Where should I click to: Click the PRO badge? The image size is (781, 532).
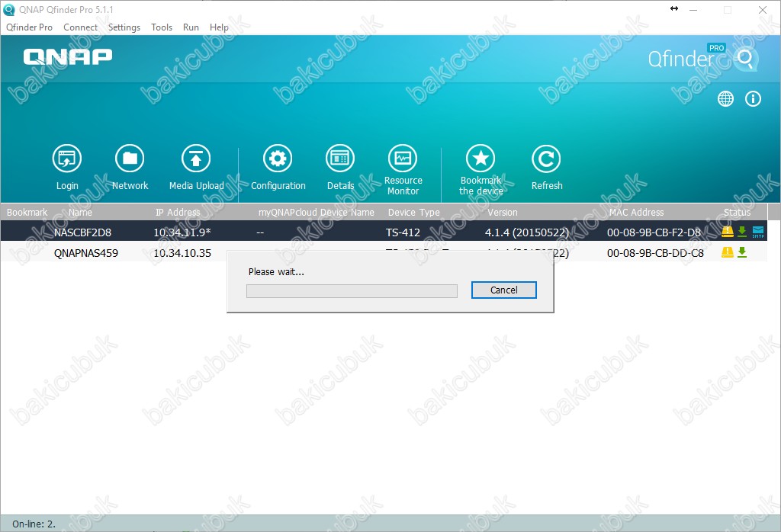[x=716, y=48]
